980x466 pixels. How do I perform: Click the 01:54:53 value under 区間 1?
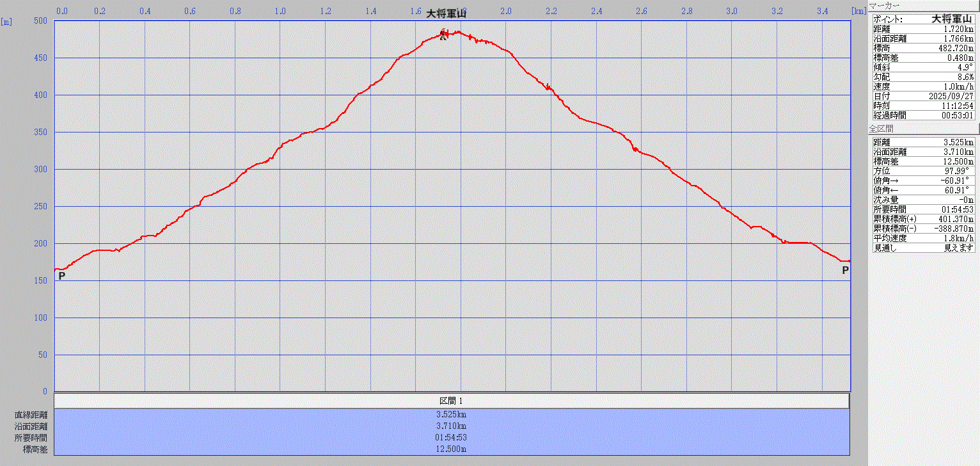452,438
